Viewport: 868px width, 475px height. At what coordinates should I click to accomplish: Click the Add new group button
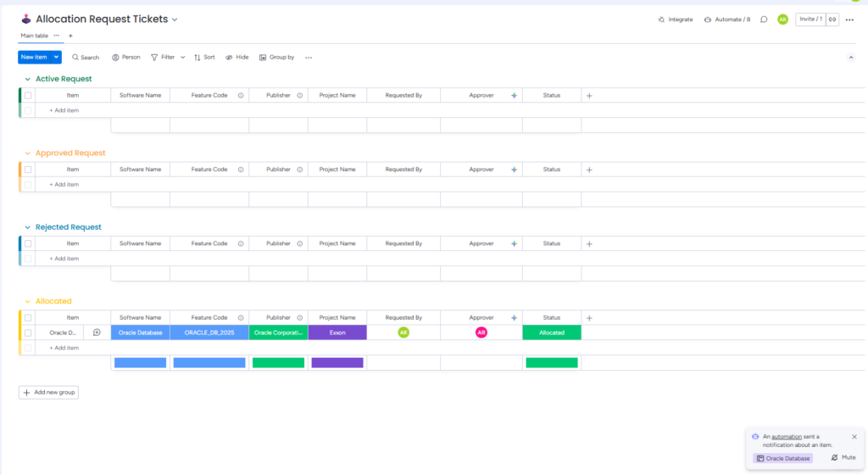point(48,393)
